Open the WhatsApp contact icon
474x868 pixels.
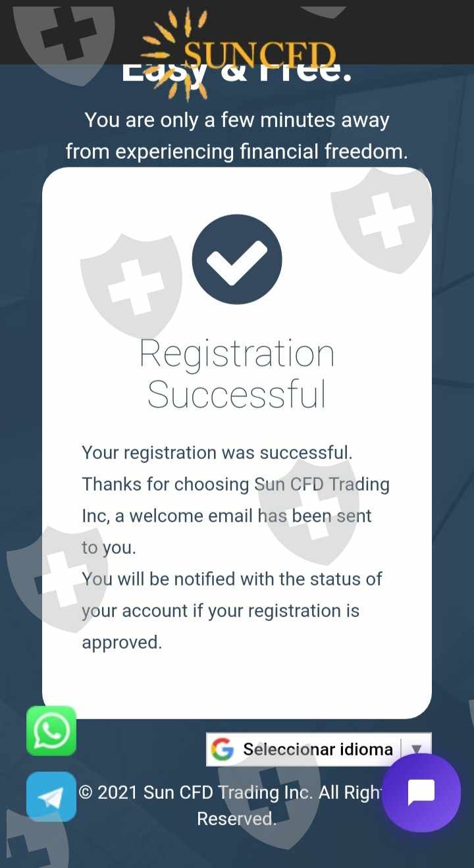point(51,731)
